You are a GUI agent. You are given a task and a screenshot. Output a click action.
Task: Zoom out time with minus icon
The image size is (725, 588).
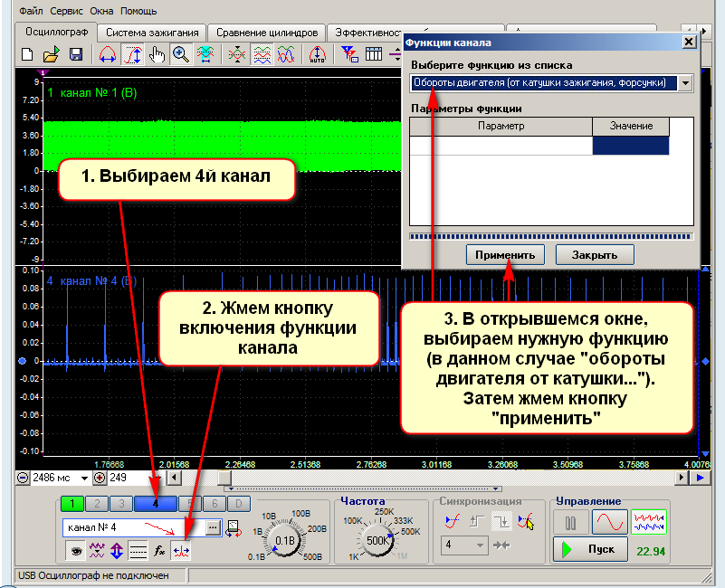coord(23,478)
